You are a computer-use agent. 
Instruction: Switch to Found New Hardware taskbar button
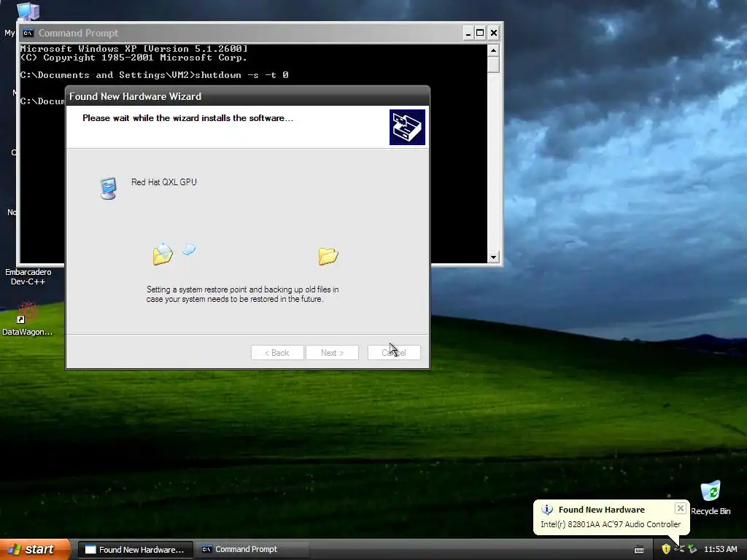[135, 550]
